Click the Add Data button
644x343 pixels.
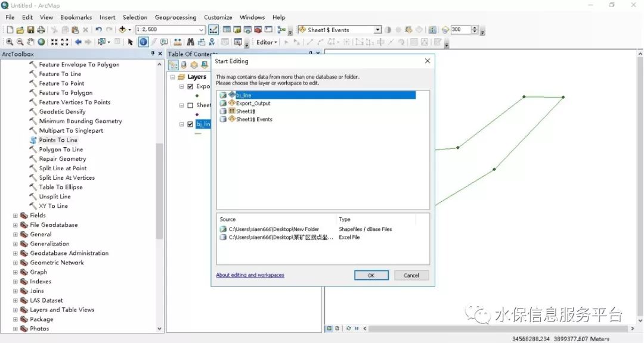(122, 30)
